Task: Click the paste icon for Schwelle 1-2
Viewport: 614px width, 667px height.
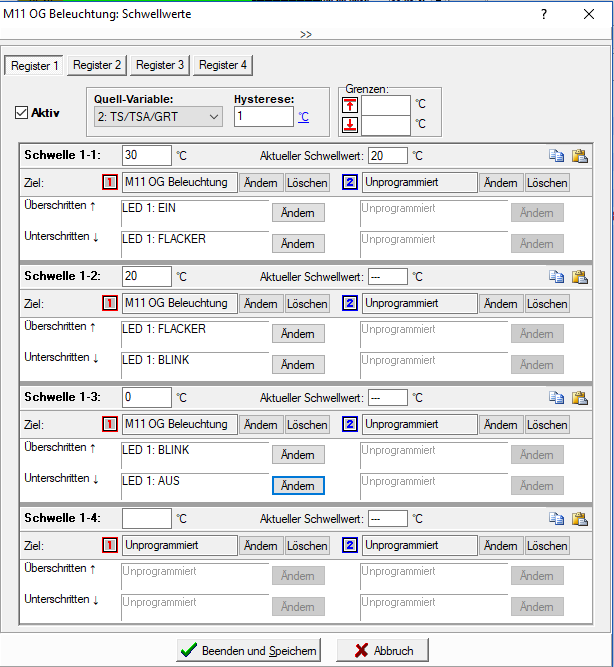Action: point(579,277)
